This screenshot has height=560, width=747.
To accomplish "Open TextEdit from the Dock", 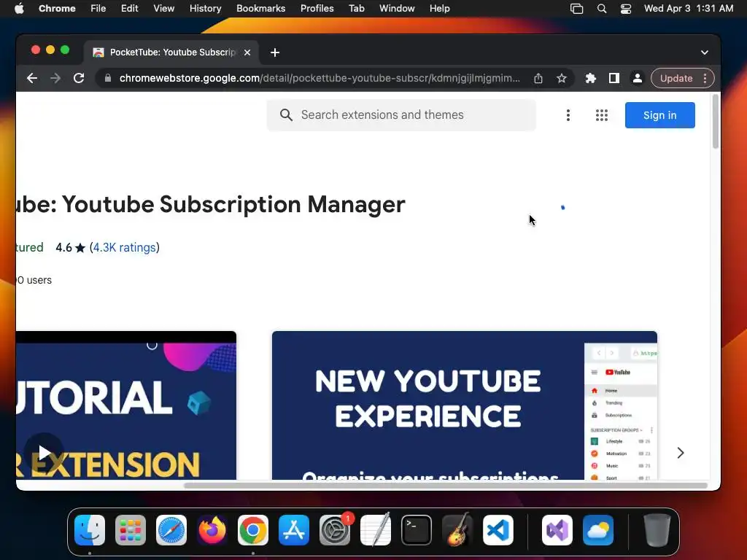I will pyautogui.click(x=376, y=530).
